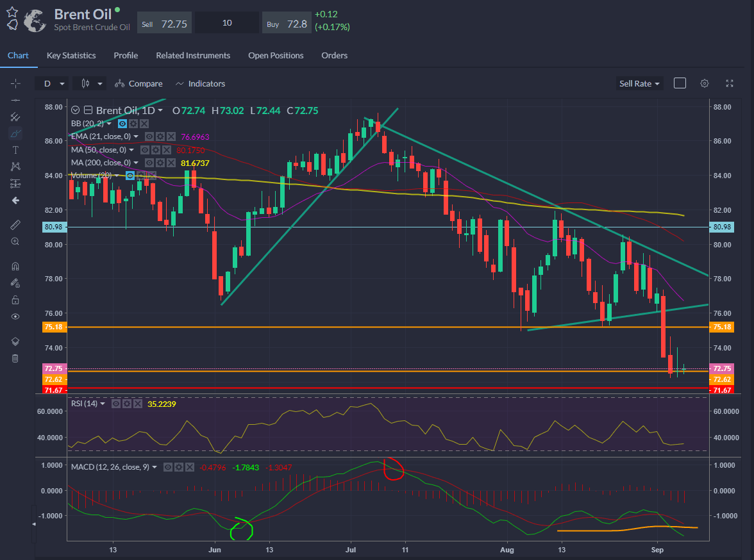Click Compare to add a symbol
Screen dimensions: 754x560
pyautogui.click(x=138, y=84)
